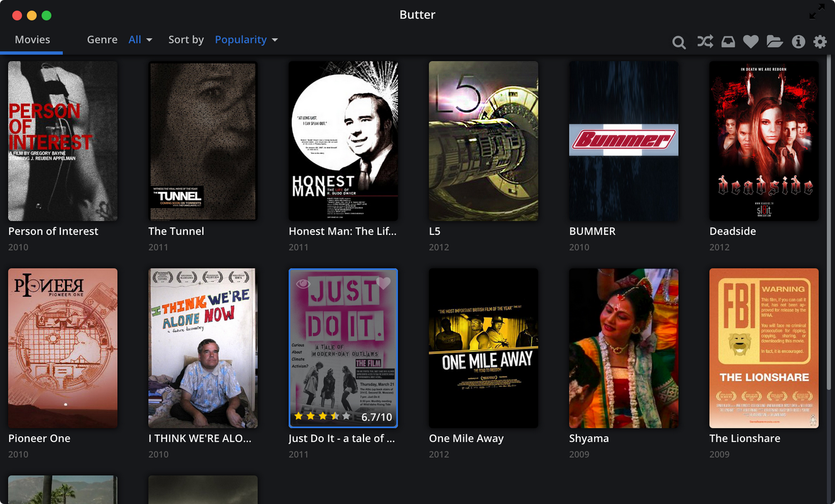Open the search field with the magnifier icon
Image resolution: width=835 pixels, height=504 pixels.
678,42
